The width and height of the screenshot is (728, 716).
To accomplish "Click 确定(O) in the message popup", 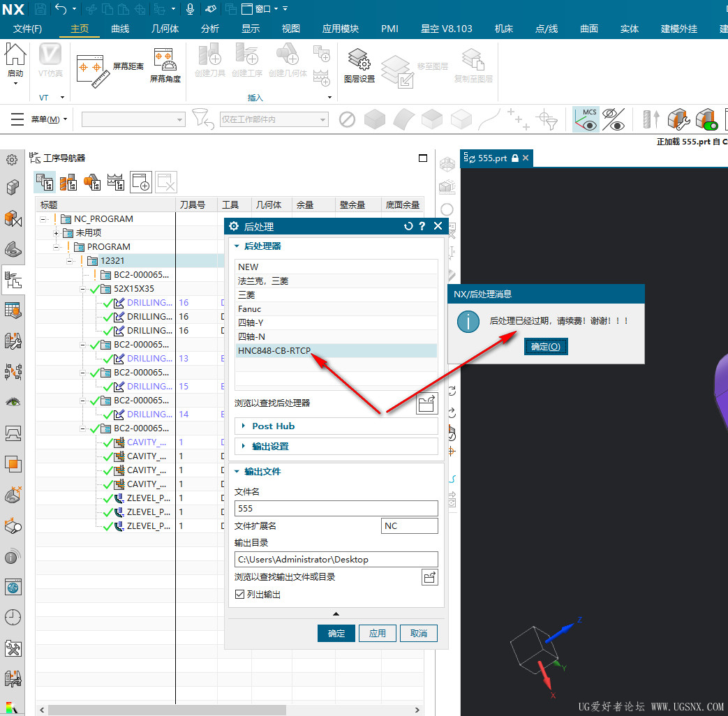I will click(x=545, y=347).
